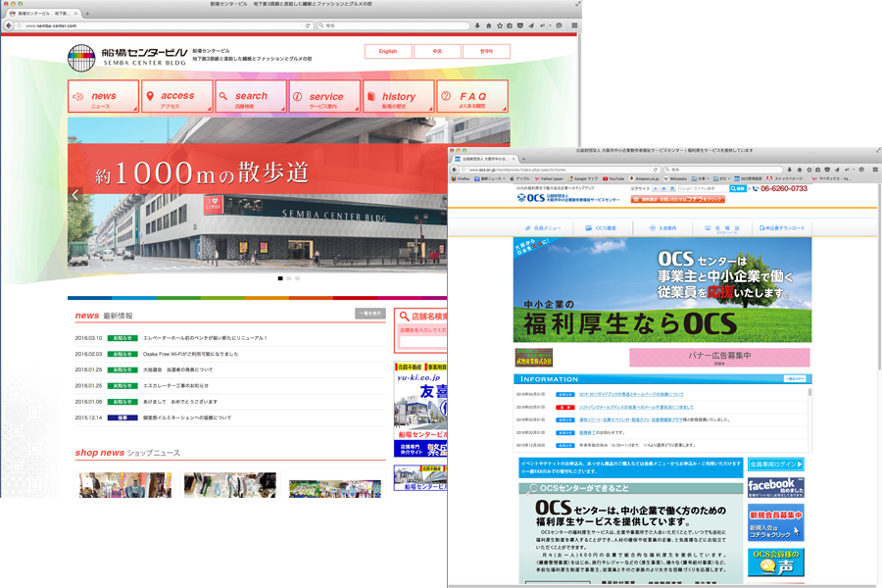
Task: Open 申込書ダウンロード in OCS navigation
Action: point(782,228)
